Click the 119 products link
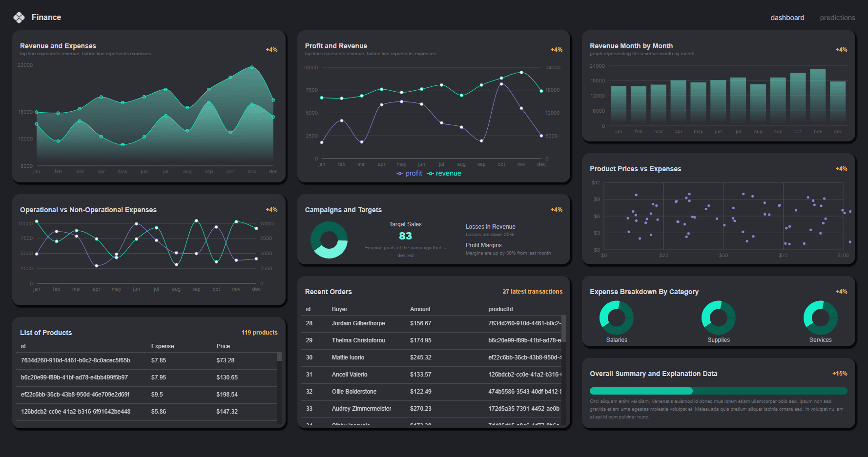The height and width of the screenshot is (457, 868). [259, 333]
